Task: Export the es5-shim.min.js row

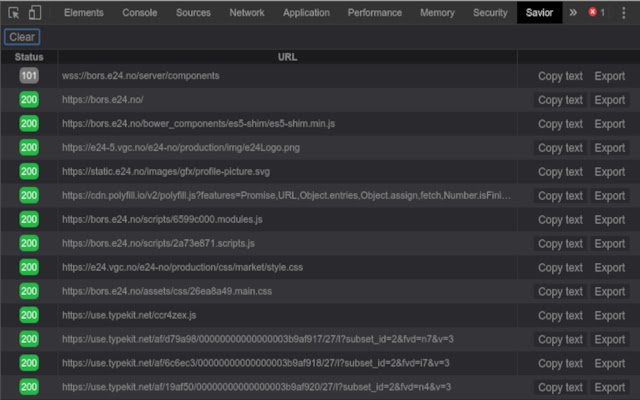Action: coord(609,124)
